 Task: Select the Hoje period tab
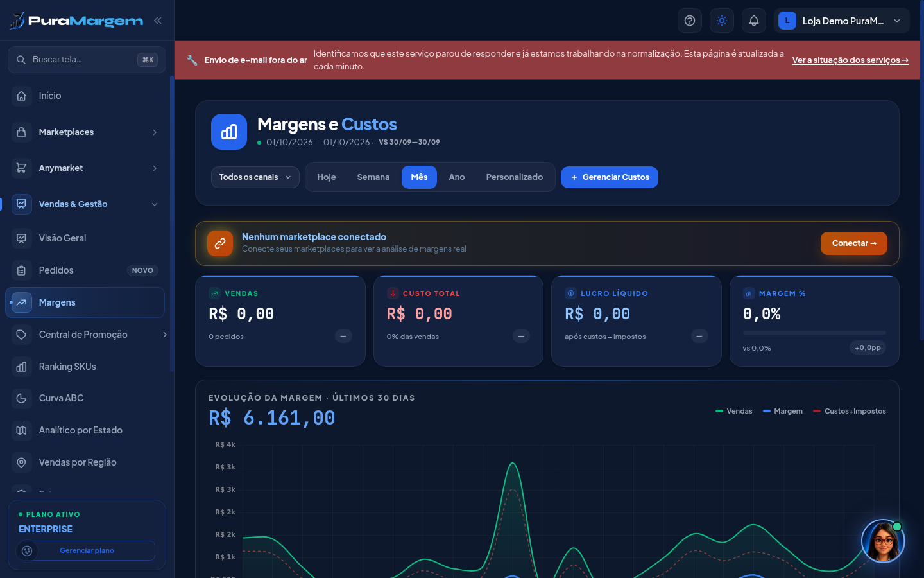327,177
